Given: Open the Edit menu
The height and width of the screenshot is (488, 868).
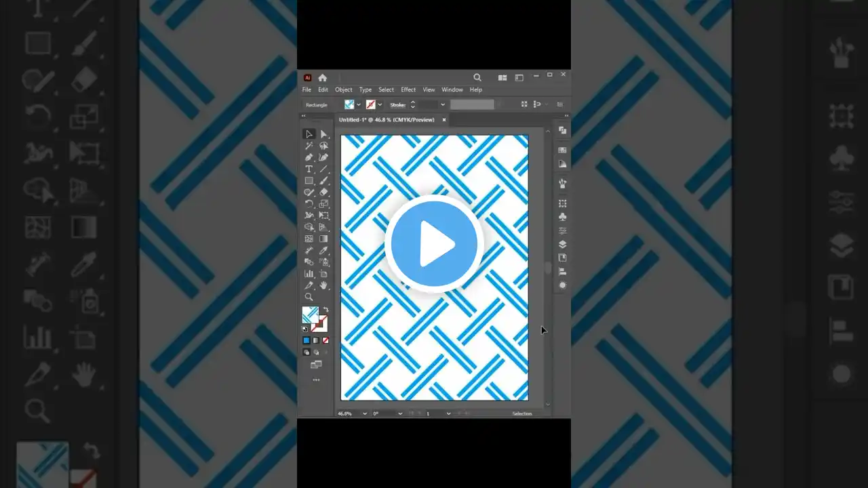Looking at the screenshot, I should coord(323,89).
